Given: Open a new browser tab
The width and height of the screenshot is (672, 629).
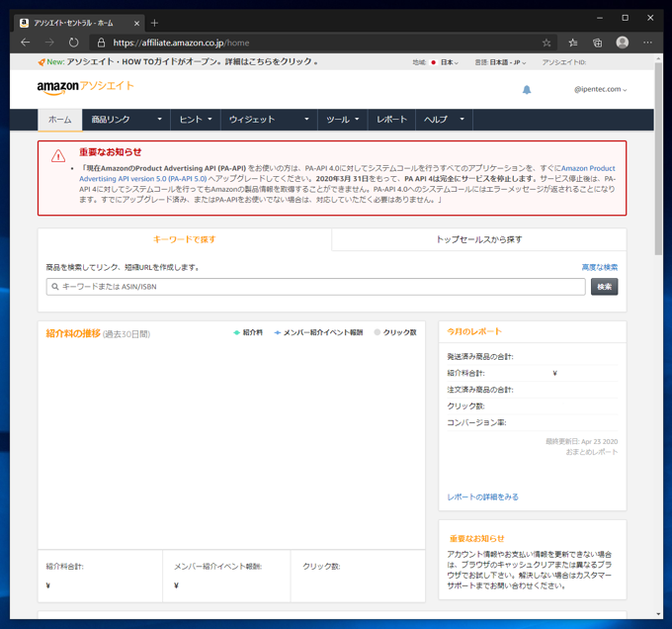Looking at the screenshot, I should (155, 23).
